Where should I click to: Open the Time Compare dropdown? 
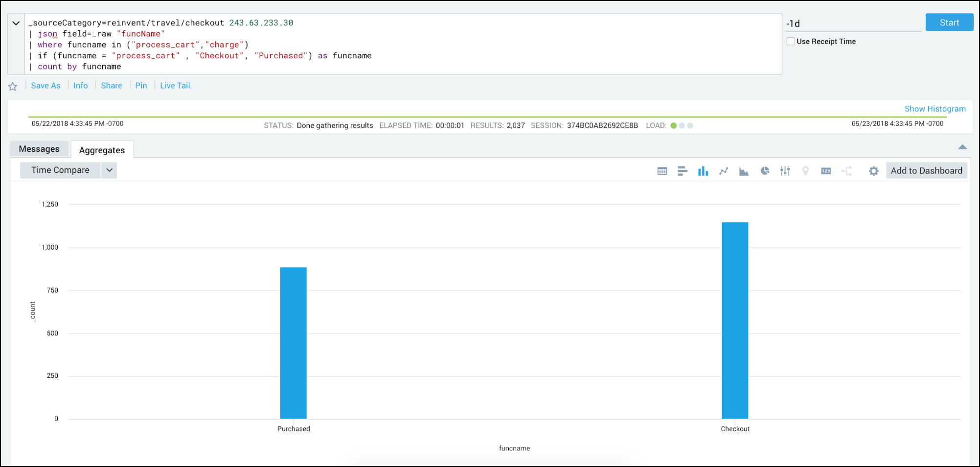109,170
